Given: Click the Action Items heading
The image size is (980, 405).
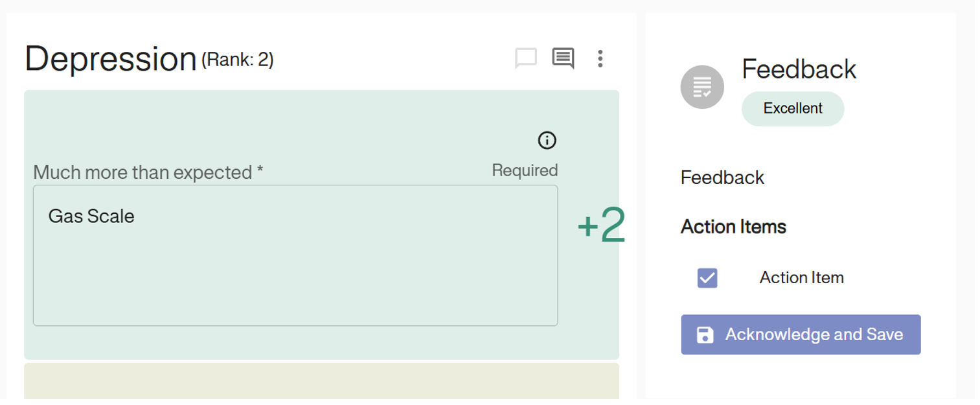Looking at the screenshot, I should pos(733,227).
